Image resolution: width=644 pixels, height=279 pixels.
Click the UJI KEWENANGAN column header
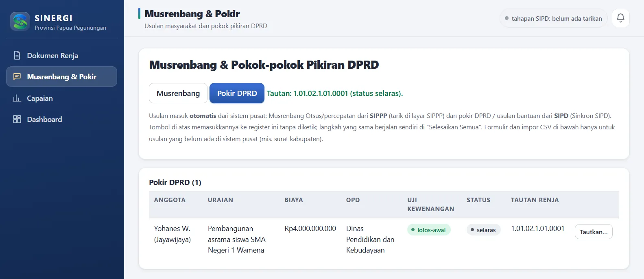[431, 205]
